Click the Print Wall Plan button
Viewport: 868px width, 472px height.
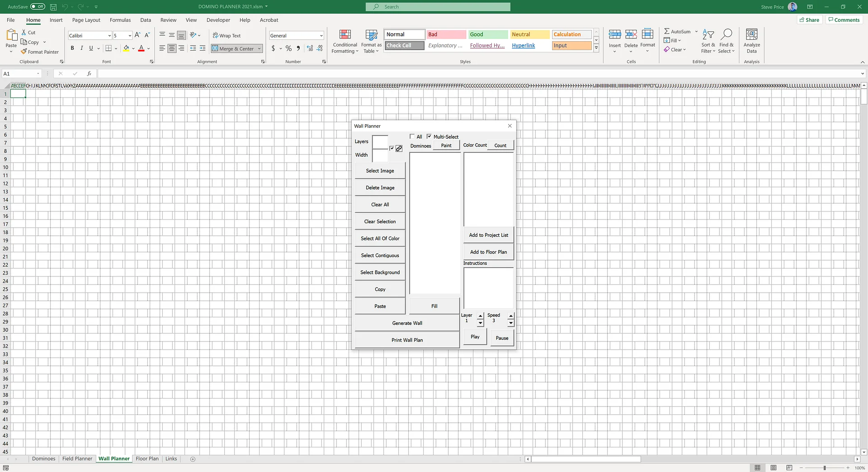(x=407, y=340)
